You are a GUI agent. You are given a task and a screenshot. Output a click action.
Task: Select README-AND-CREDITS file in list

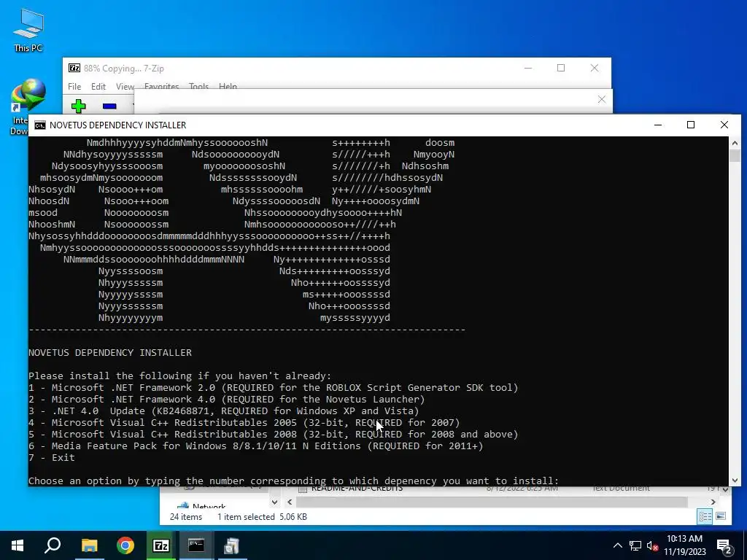coord(357,489)
